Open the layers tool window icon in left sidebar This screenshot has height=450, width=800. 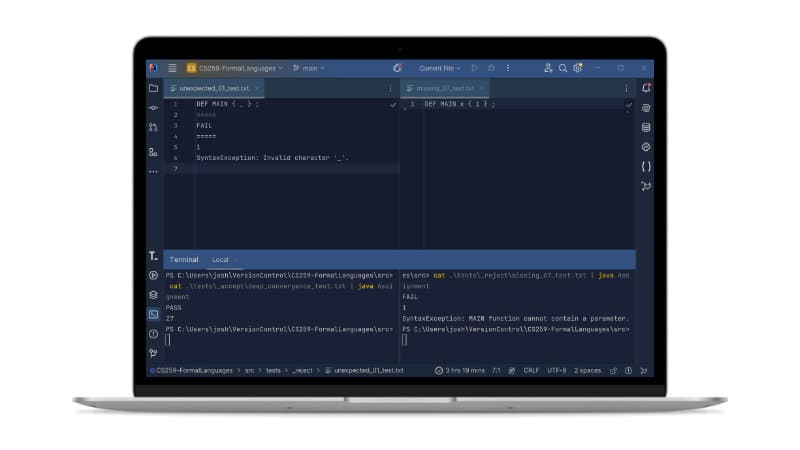click(153, 295)
